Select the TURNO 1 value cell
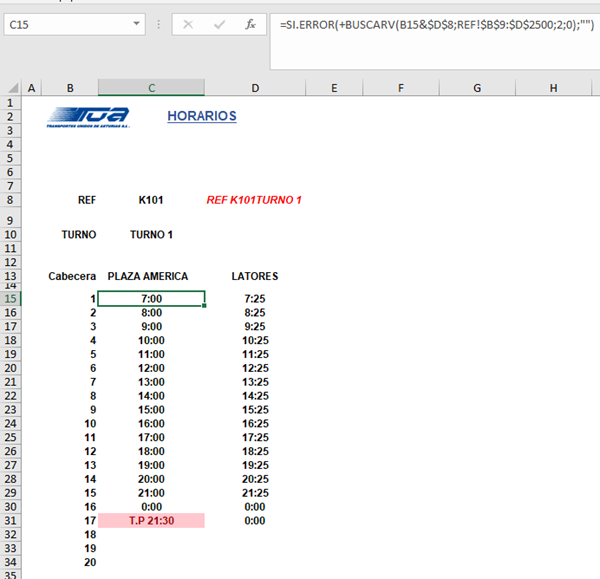This screenshot has width=600, height=579. tap(151, 235)
